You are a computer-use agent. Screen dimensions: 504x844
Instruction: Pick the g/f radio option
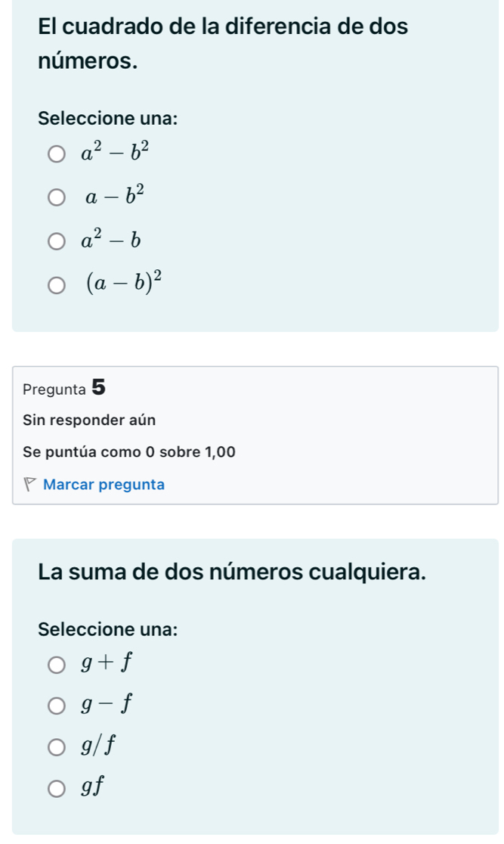pos(57,749)
